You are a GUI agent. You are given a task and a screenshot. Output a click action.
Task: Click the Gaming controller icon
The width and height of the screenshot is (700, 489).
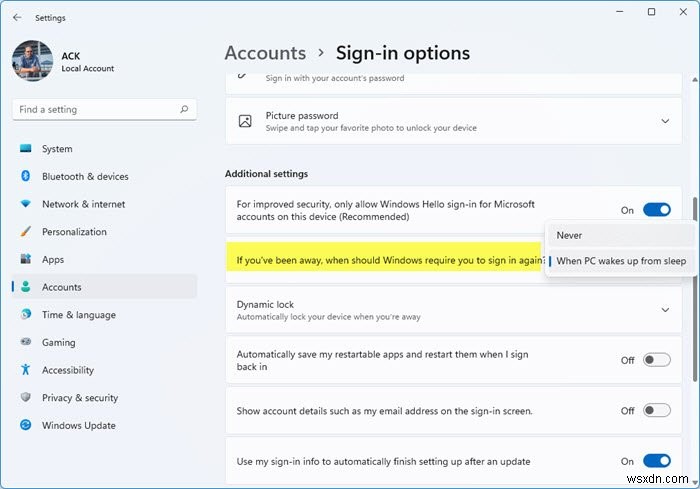point(25,342)
